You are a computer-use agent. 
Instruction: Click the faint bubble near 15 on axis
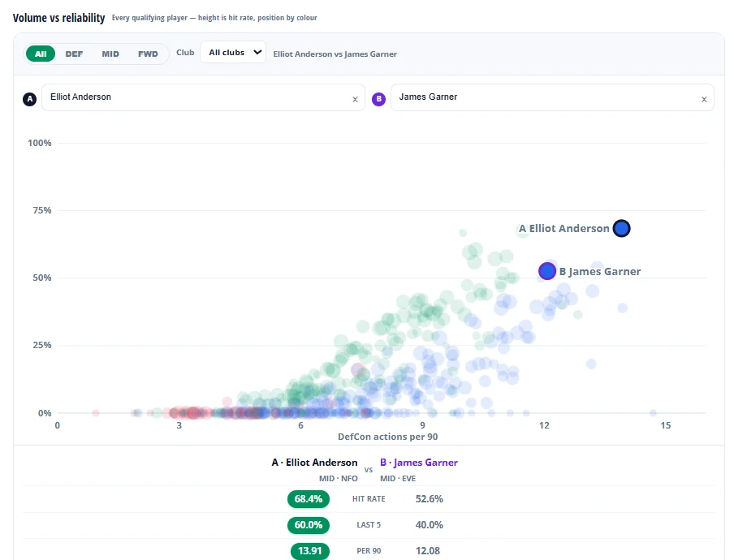653,412
